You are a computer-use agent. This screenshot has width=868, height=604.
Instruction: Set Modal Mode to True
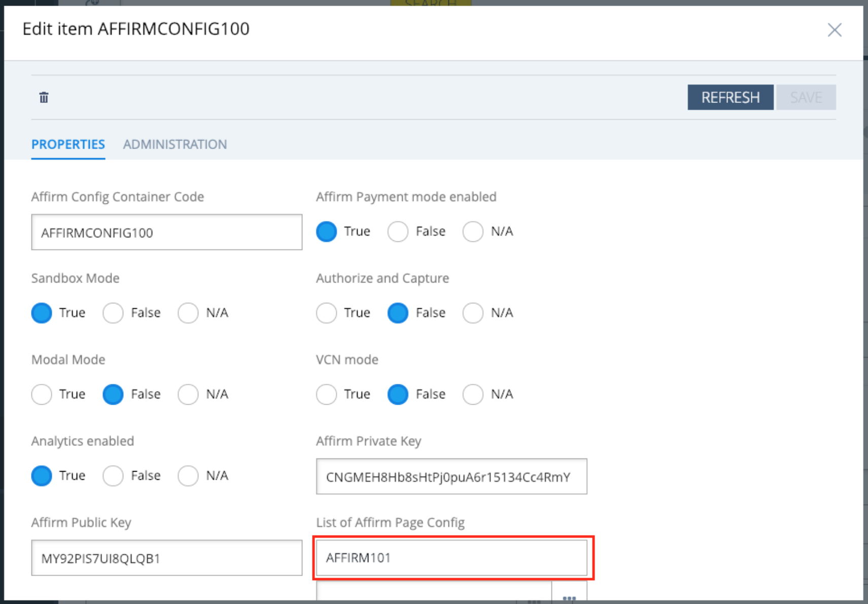pyautogui.click(x=42, y=395)
